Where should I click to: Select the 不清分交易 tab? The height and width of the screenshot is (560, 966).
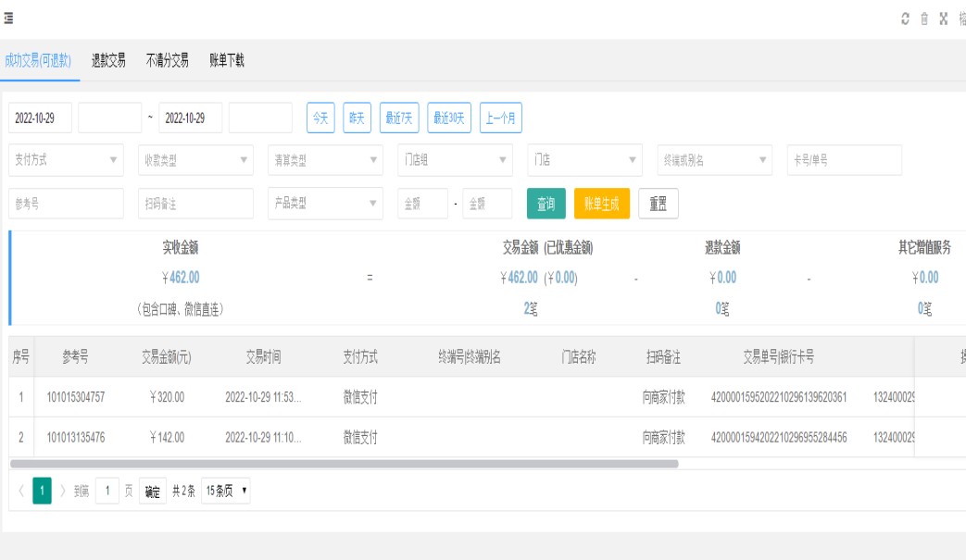(168, 61)
